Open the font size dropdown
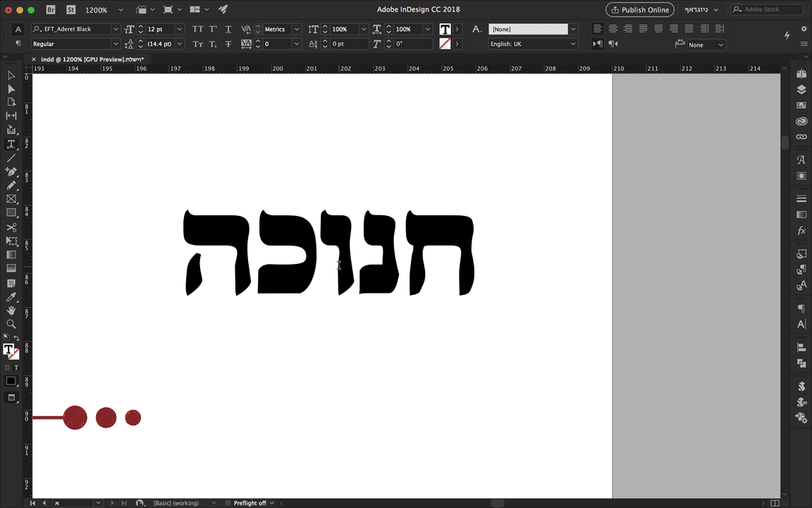Viewport: 812px width, 508px height. tap(180, 29)
